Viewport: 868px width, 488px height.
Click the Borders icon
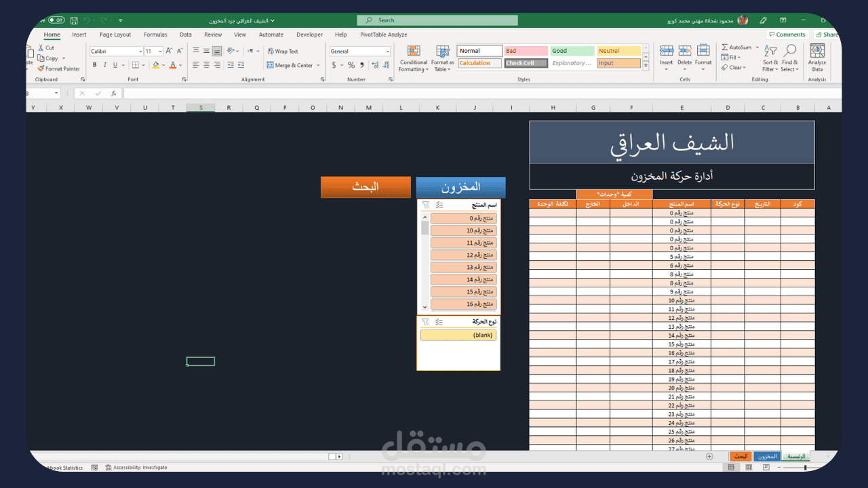136,65
